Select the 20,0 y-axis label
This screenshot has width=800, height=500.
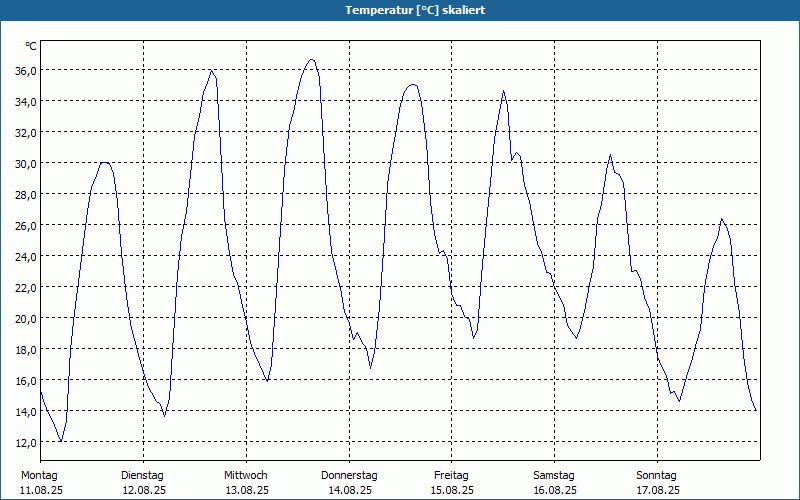(26, 319)
